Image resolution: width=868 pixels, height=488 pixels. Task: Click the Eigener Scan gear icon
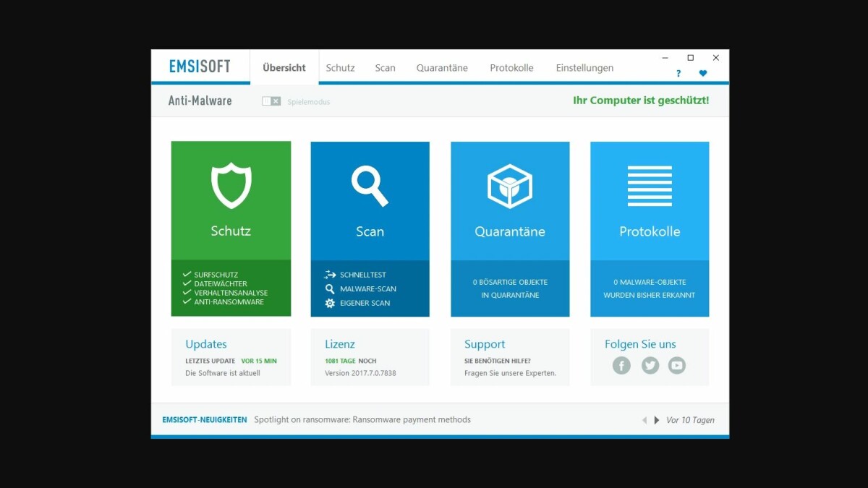(x=330, y=303)
